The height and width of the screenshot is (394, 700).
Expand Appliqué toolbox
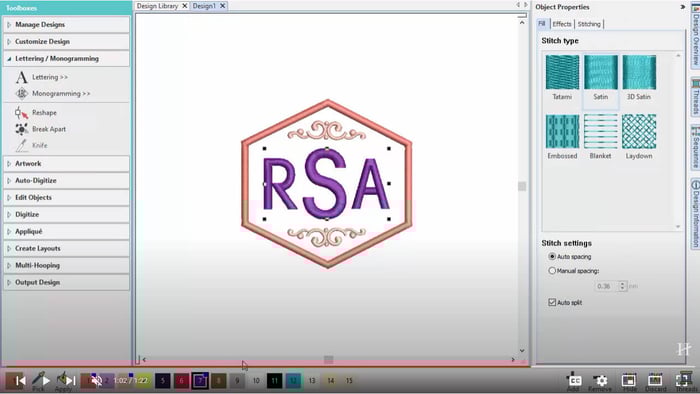tap(67, 232)
